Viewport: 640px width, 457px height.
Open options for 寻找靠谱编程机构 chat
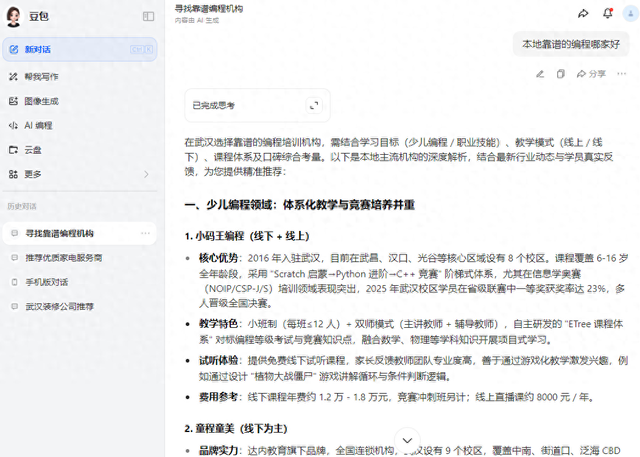(x=145, y=233)
